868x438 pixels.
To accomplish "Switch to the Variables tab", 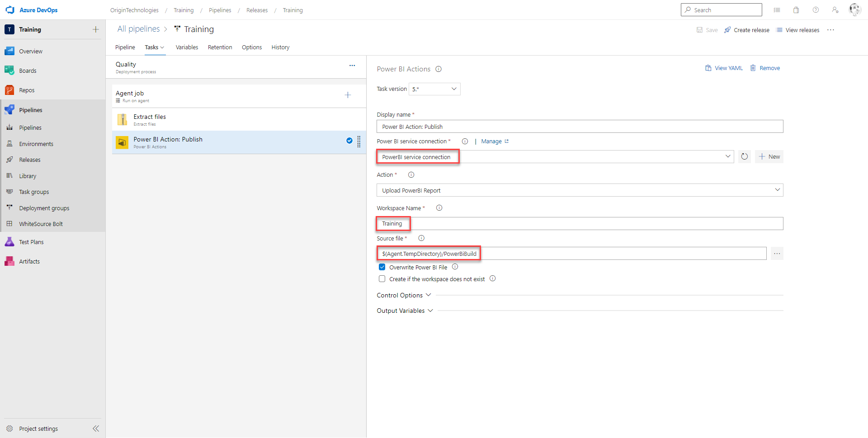I will (187, 47).
